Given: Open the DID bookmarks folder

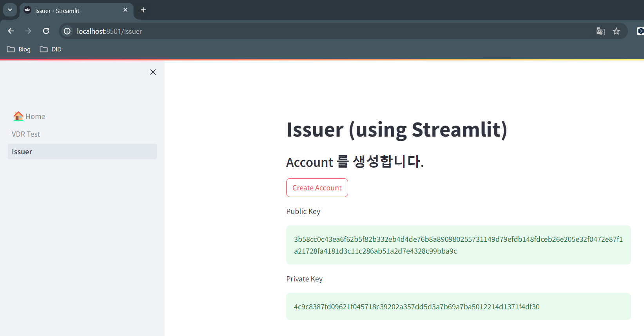Looking at the screenshot, I should tap(51, 49).
